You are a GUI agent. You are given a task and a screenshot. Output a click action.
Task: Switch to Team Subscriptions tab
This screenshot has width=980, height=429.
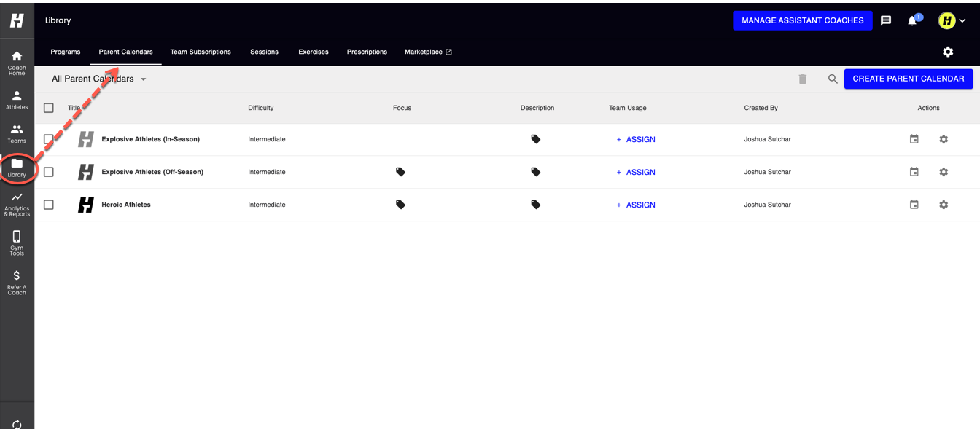[x=201, y=52]
